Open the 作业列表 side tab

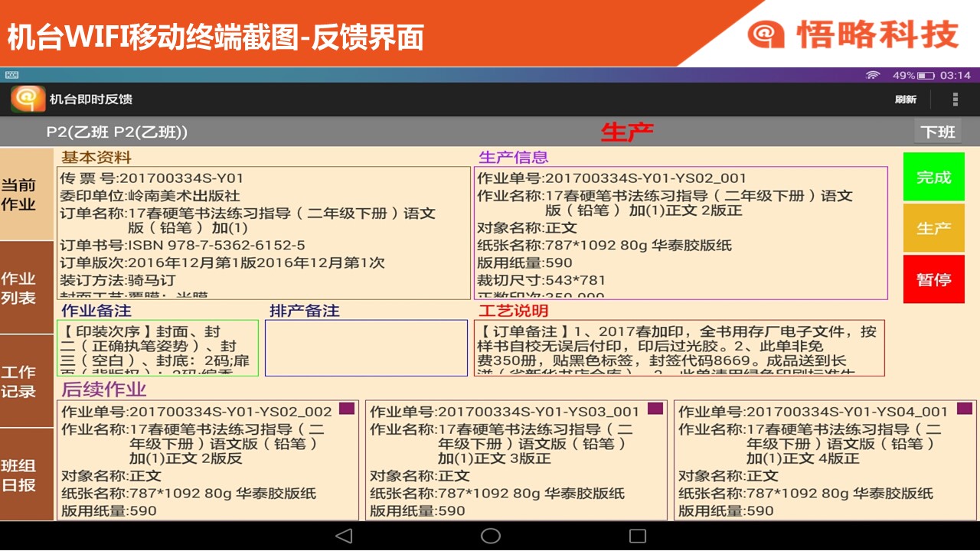[x=18, y=288]
